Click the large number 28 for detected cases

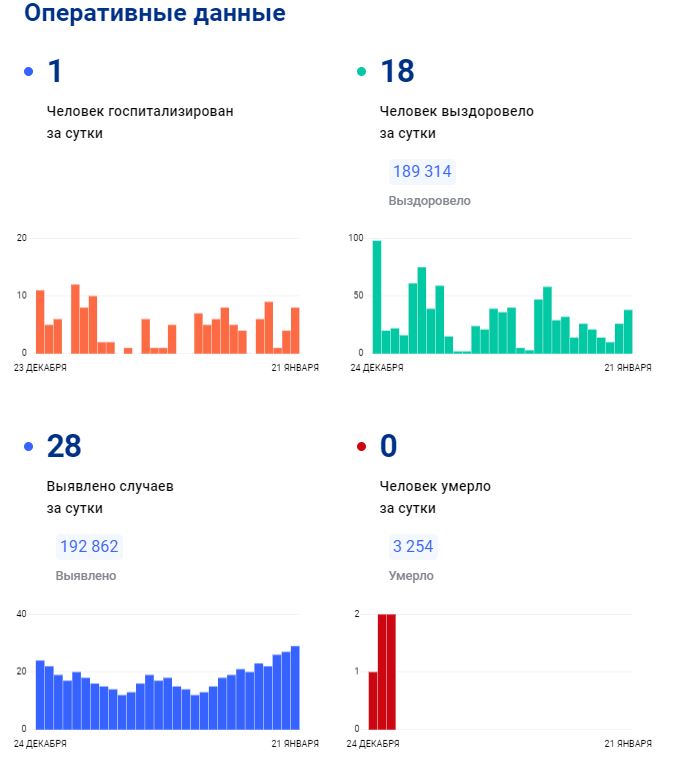pyautogui.click(x=64, y=447)
